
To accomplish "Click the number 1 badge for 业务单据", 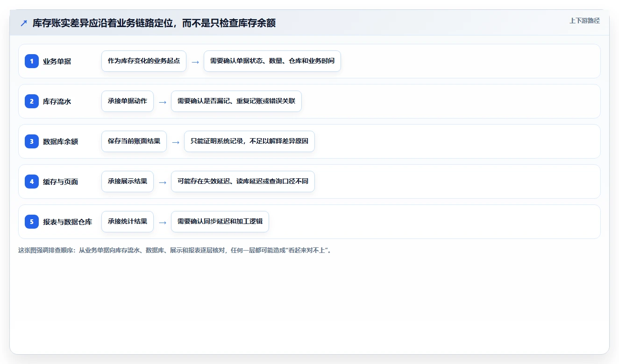I will click(x=32, y=61).
